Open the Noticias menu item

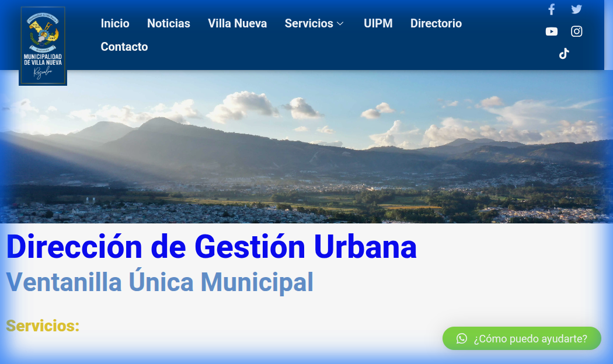pos(169,23)
